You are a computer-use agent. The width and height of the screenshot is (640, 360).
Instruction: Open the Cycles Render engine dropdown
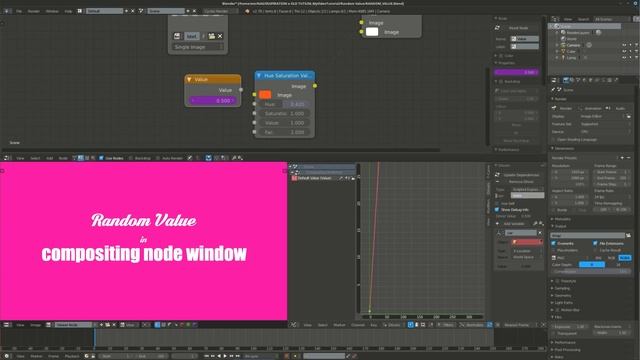point(220,11)
